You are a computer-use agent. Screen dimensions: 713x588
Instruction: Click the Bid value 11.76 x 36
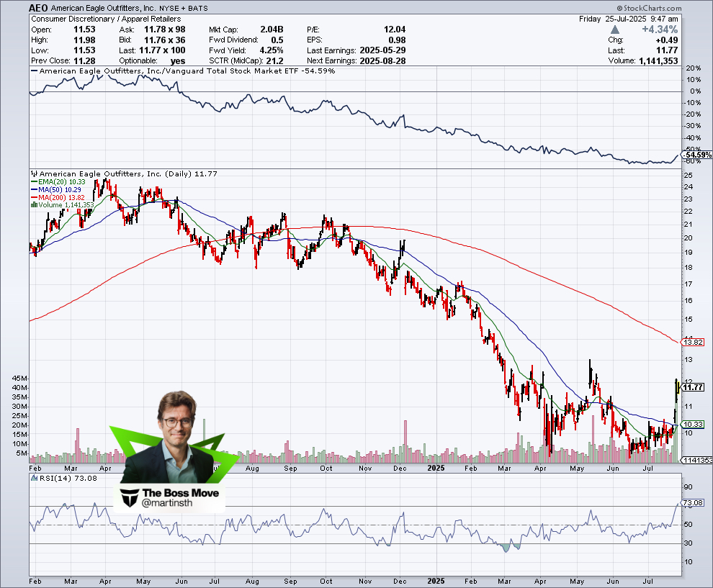click(x=165, y=40)
